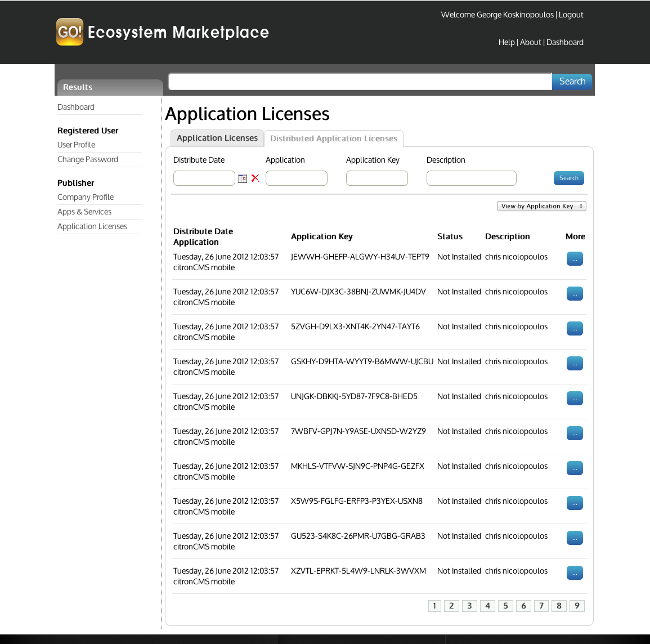
Task: Click the Application Key column header
Action: (x=322, y=236)
